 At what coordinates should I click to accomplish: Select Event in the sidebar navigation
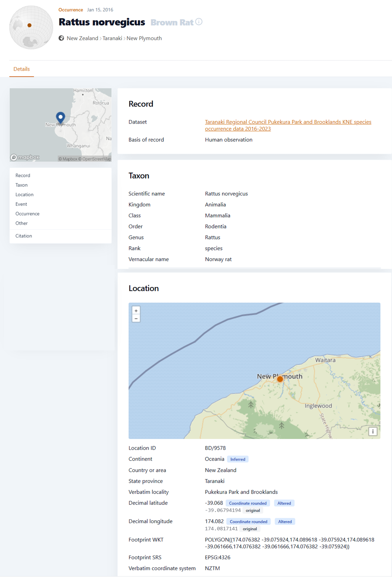coord(21,204)
